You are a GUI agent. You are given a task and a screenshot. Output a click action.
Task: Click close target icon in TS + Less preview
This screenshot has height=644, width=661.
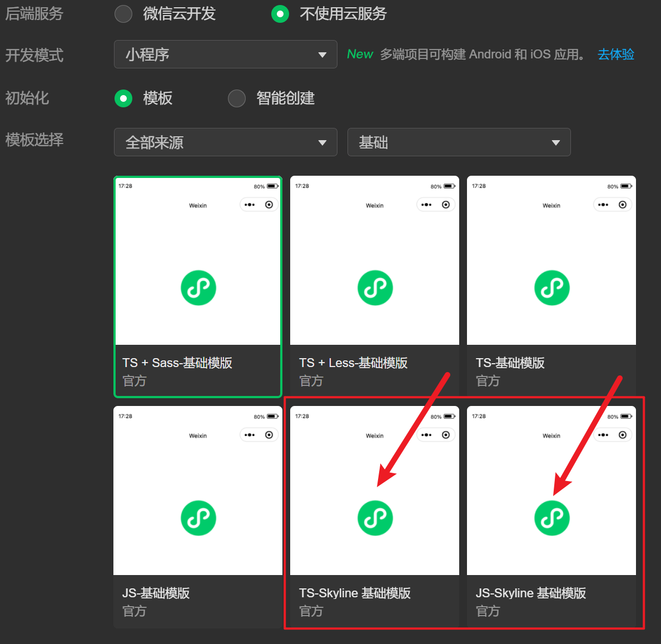click(x=446, y=205)
